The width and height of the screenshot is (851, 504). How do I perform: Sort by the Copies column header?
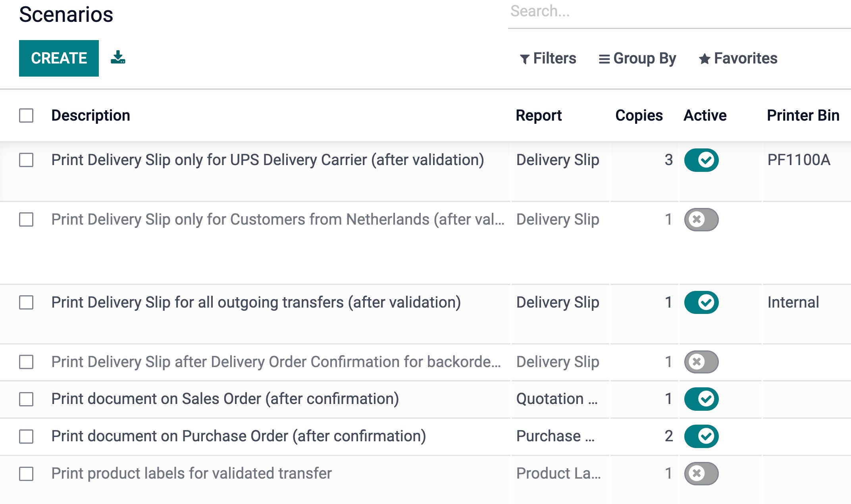tap(639, 115)
